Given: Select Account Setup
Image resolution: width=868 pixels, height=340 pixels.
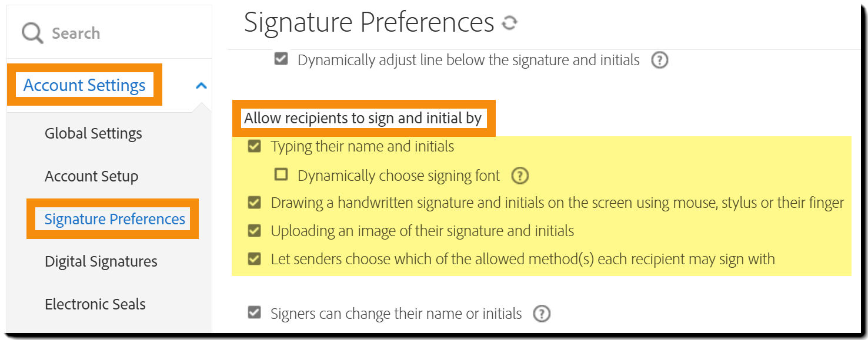Looking at the screenshot, I should [x=91, y=176].
